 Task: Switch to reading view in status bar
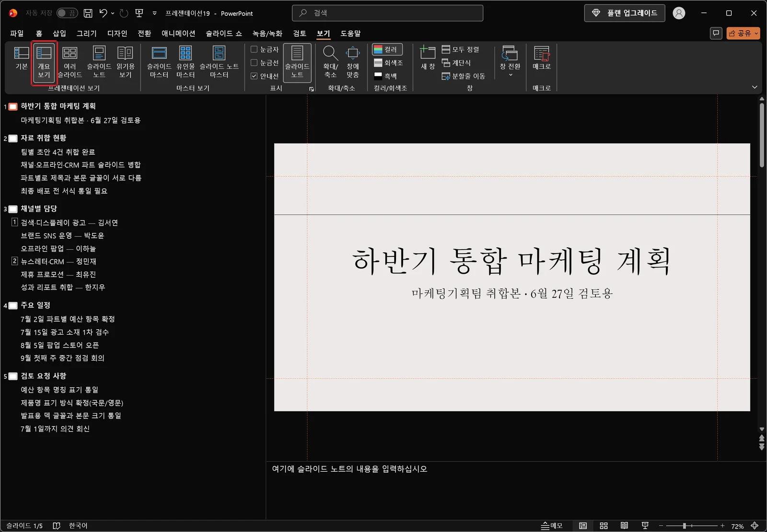coord(624,526)
